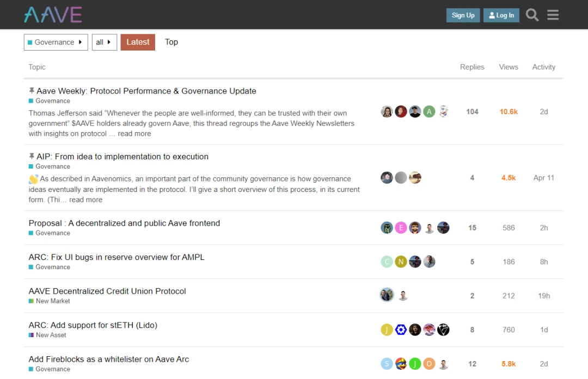Click the Sign Up button
588x379 pixels.
463,15
